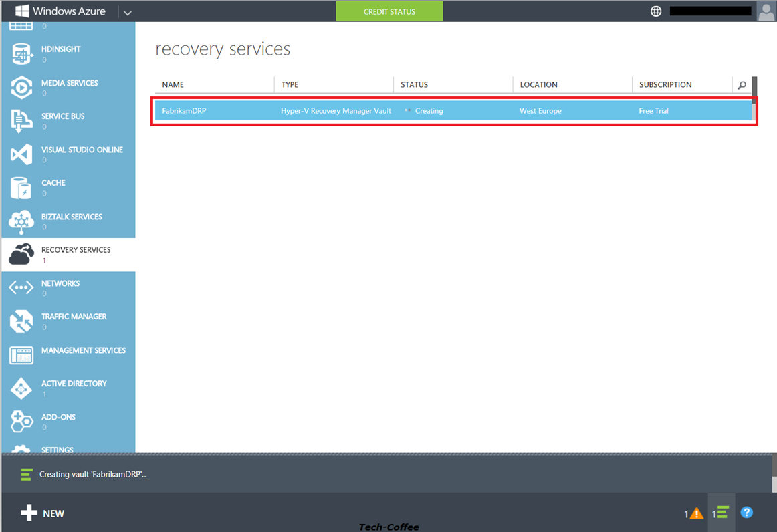Click the Add-ons hexagon icon
The height and width of the screenshot is (532, 777).
21,422
